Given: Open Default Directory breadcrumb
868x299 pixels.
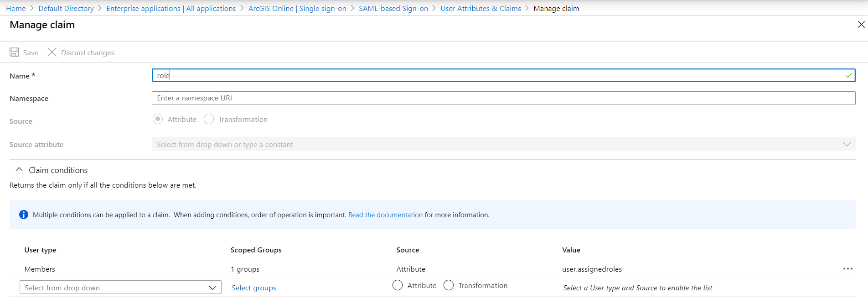Looking at the screenshot, I should tap(66, 8).
